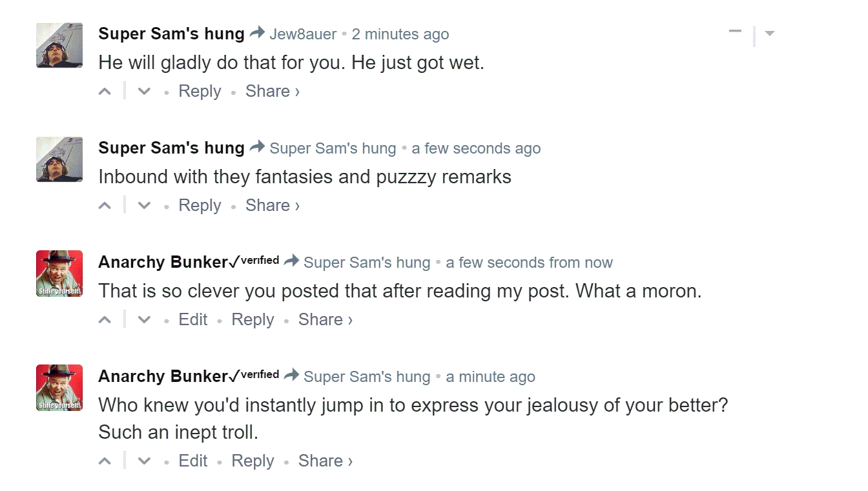The height and width of the screenshot is (491, 868).
Task: Open the Anarchy Bunker avatar on the last comment
Action: click(59, 388)
